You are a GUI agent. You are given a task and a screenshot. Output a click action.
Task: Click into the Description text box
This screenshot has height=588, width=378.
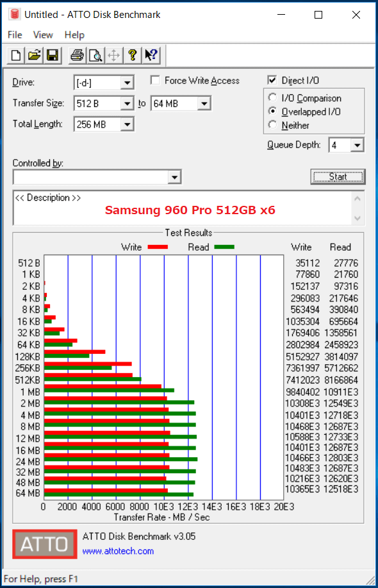point(183,208)
